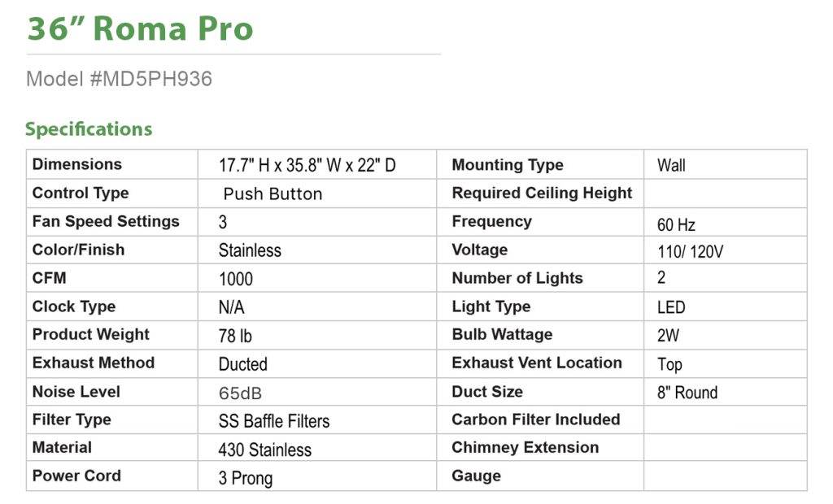Select the 430 Stainless material value

click(x=264, y=450)
